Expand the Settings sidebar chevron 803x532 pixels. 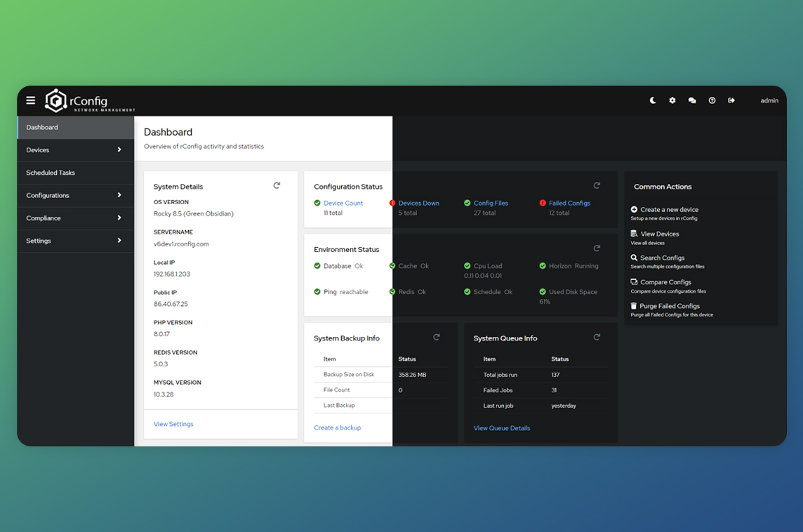(x=119, y=240)
